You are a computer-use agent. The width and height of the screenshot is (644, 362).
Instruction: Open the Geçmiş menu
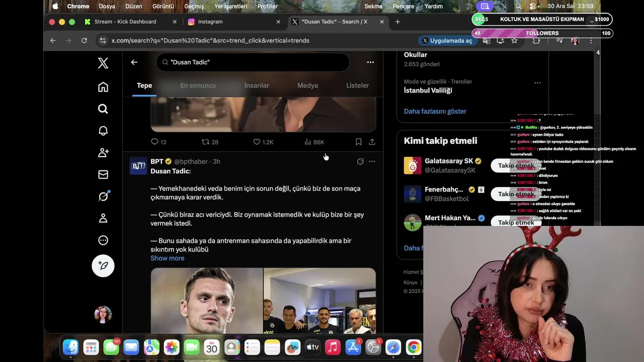(x=194, y=6)
